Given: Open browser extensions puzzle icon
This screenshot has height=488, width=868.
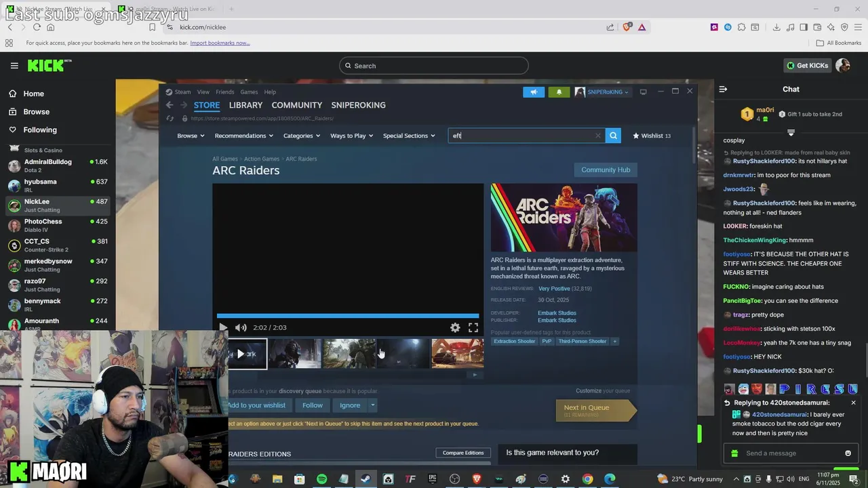Looking at the screenshot, I should click(741, 27).
